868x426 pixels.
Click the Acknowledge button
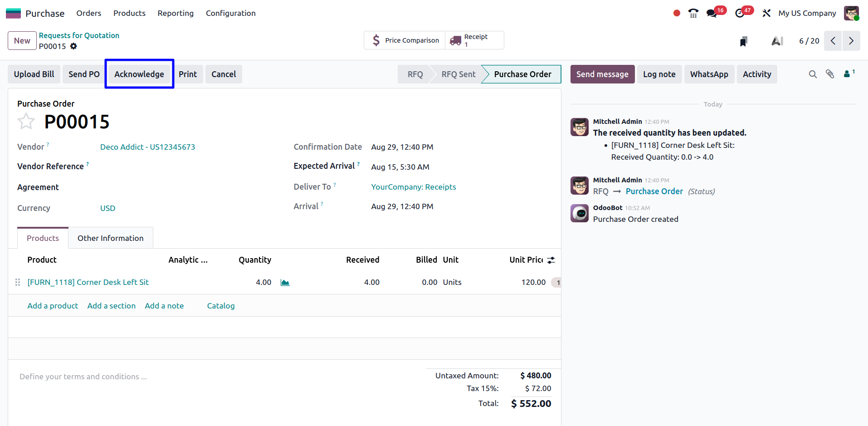pyautogui.click(x=139, y=74)
